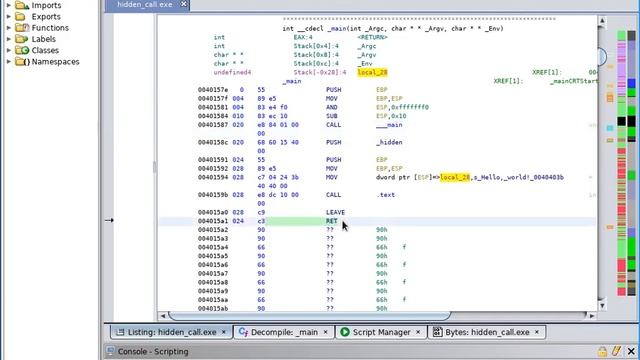Viewport: 640px width, 360px height.
Task: Select the Classes entry in symbol tree
Action: click(x=45, y=50)
